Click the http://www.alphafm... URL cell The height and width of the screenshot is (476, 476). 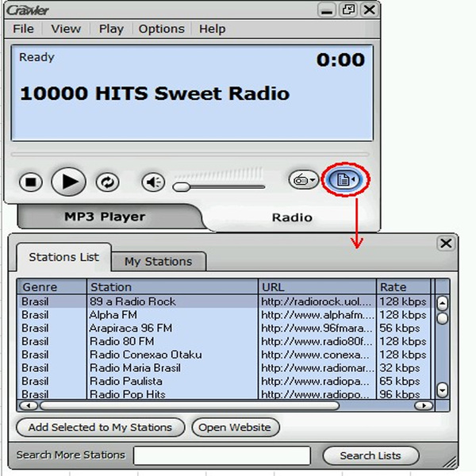pyautogui.click(x=317, y=315)
